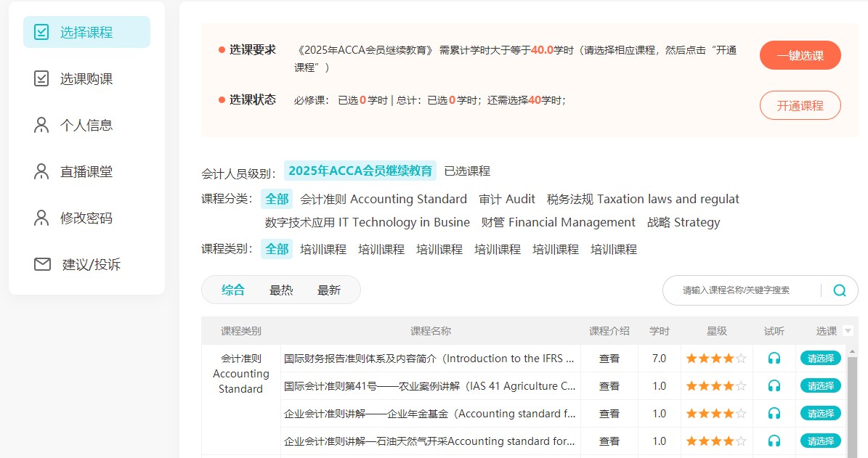Play audio preview for 石油天然气开采 course

pyautogui.click(x=774, y=441)
